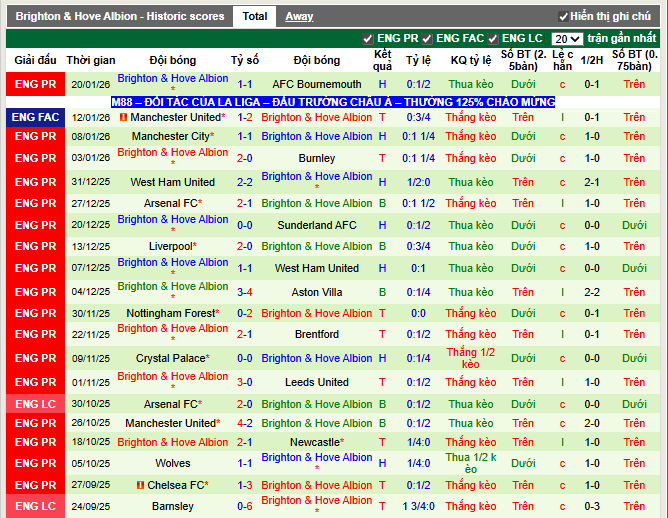This screenshot has height=518, width=668.
Task: Open the Manchester City team link
Action: [x=170, y=136]
